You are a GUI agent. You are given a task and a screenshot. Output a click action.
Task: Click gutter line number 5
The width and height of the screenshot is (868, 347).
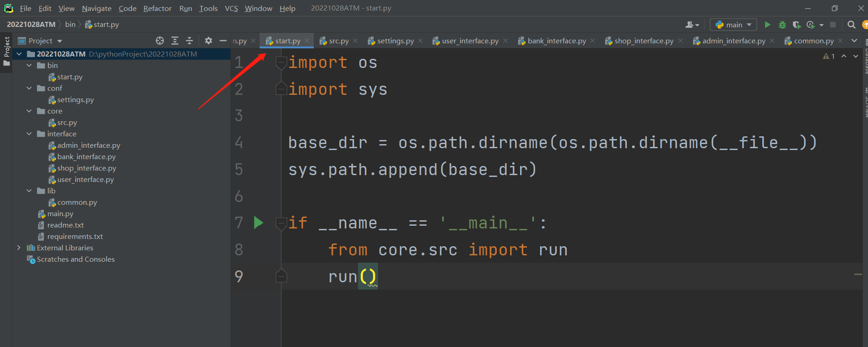tap(239, 170)
